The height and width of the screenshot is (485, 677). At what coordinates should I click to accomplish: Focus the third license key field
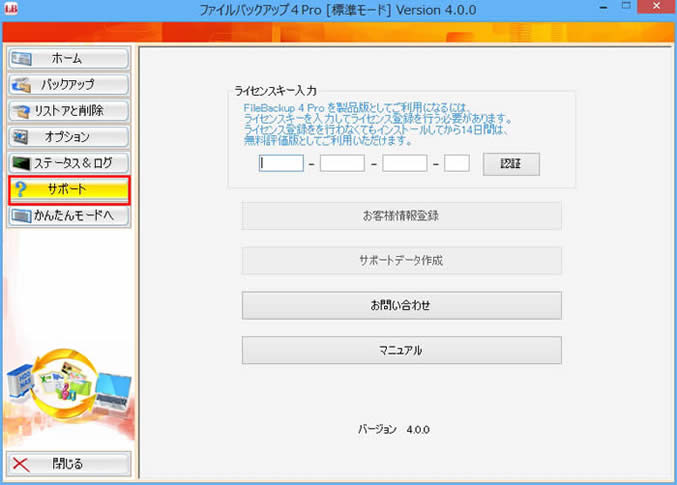[405, 163]
